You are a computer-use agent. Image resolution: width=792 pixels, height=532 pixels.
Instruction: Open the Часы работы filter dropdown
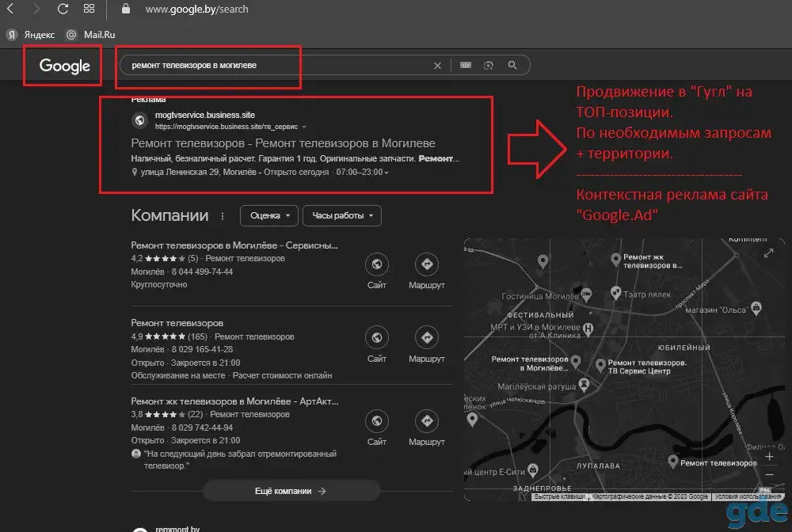pyautogui.click(x=342, y=215)
